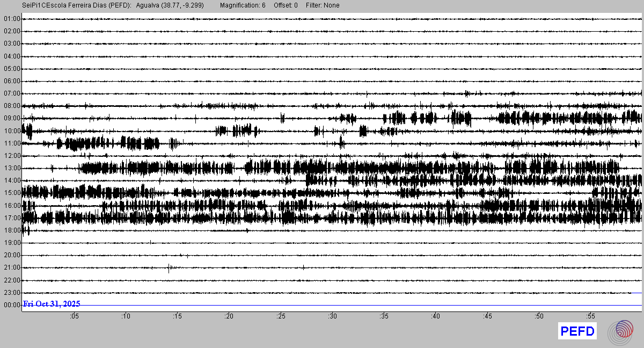Click the 00:00 hour row label

coord(12,305)
